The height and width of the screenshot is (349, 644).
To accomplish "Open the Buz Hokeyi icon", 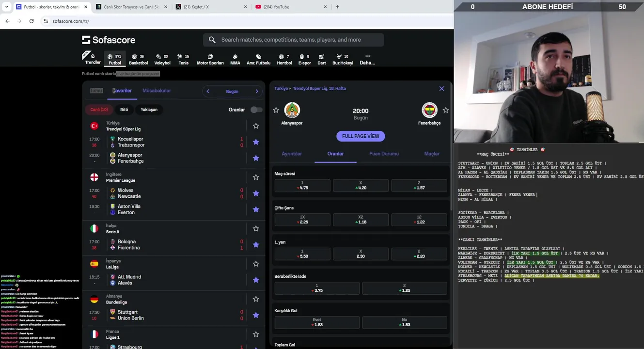I will pyautogui.click(x=343, y=59).
